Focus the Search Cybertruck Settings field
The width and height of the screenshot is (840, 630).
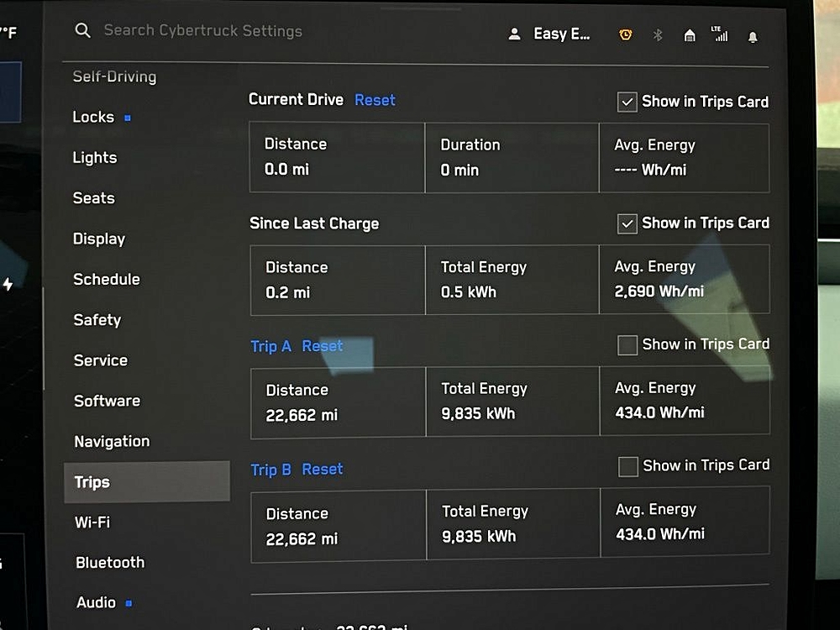coord(202,31)
